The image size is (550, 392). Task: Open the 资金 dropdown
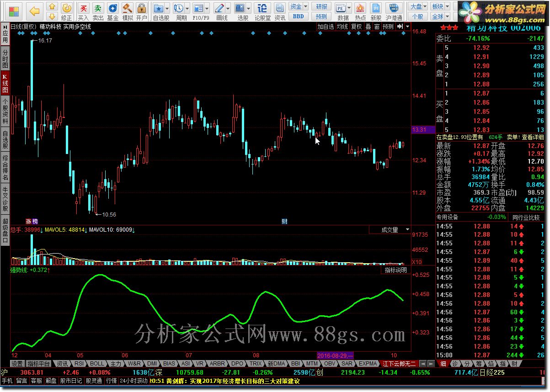click(299, 6)
